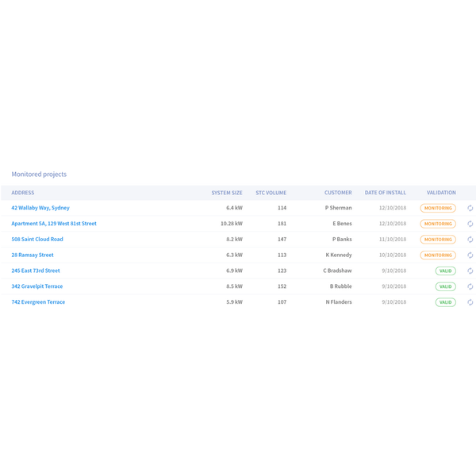Viewport: 476px width, 476px height.
Task: Sort by Date of Install header
Action: pyautogui.click(x=385, y=193)
